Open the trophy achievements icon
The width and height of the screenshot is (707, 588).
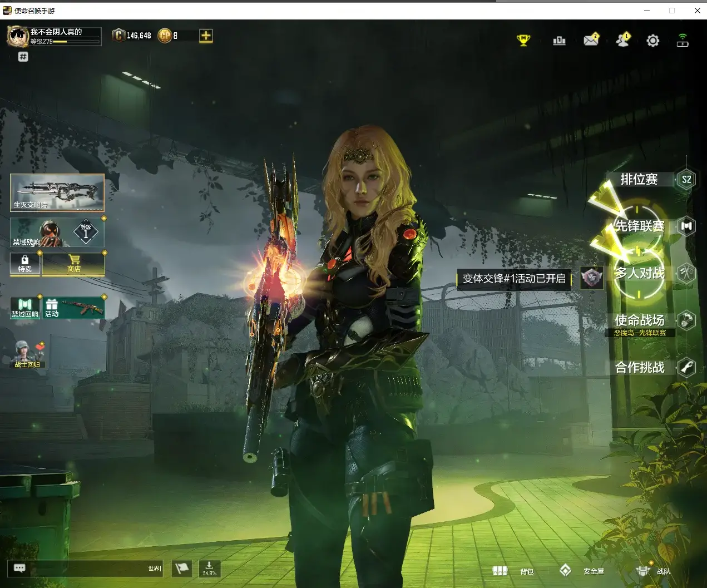pyautogui.click(x=523, y=41)
